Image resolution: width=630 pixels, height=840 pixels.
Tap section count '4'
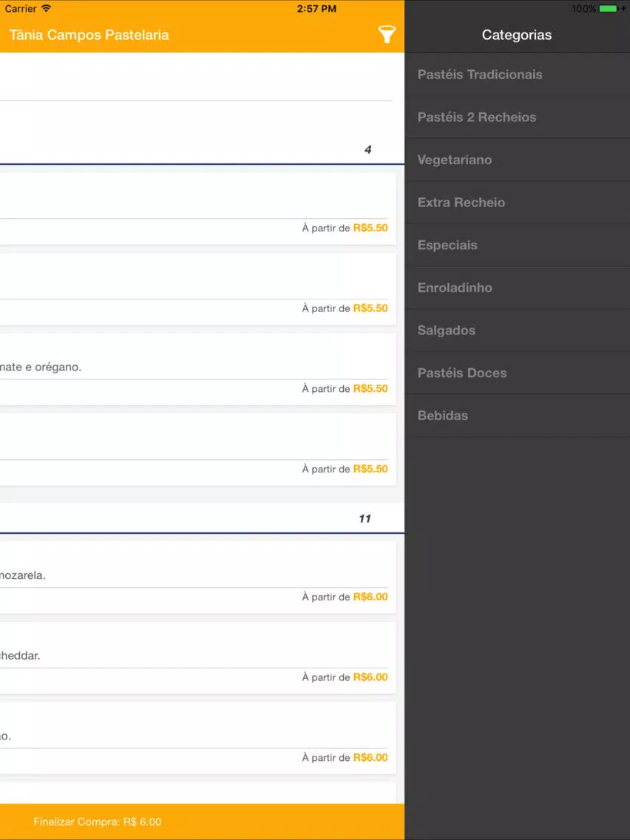(368, 149)
